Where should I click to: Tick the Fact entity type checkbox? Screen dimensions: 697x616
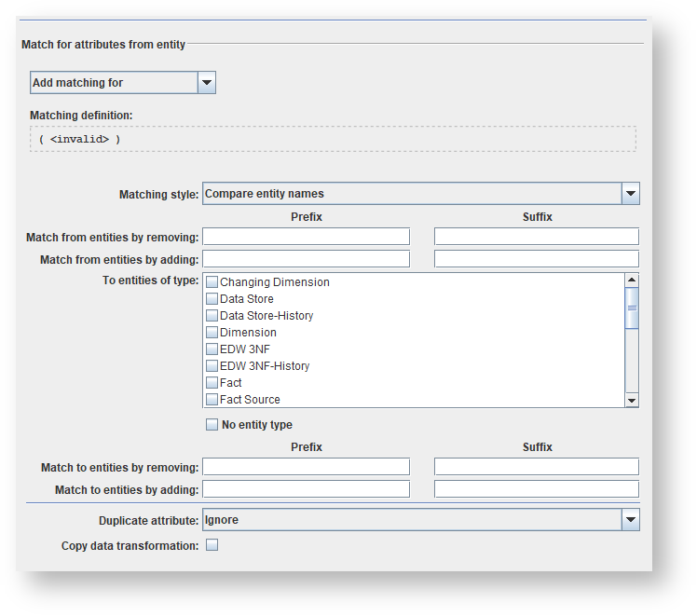tap(212, 383)
